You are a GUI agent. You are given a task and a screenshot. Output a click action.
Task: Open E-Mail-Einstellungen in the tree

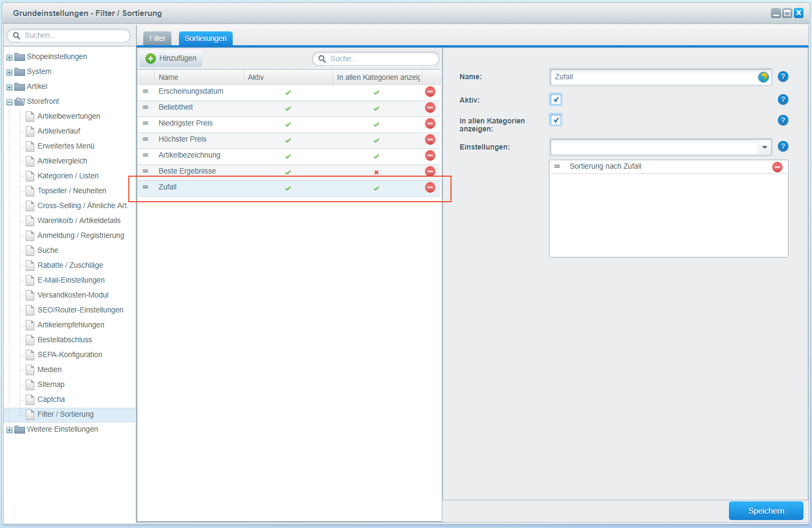71,280
